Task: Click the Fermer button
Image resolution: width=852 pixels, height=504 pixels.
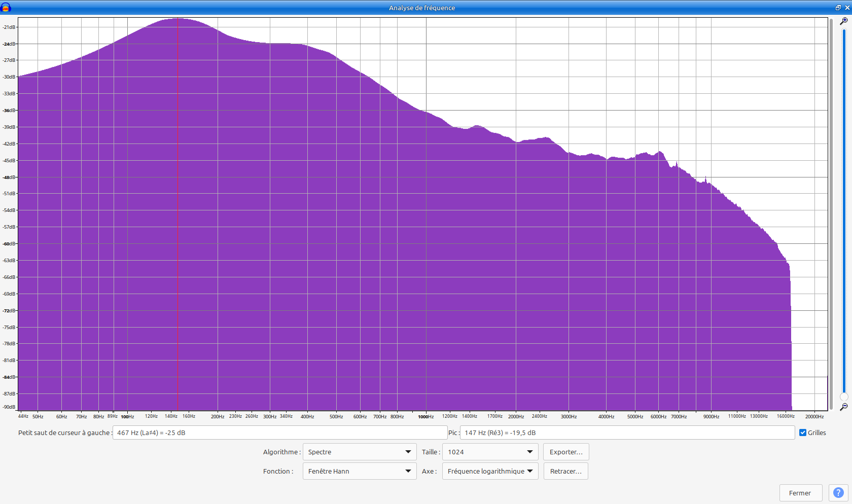Action: pos(800,492)
